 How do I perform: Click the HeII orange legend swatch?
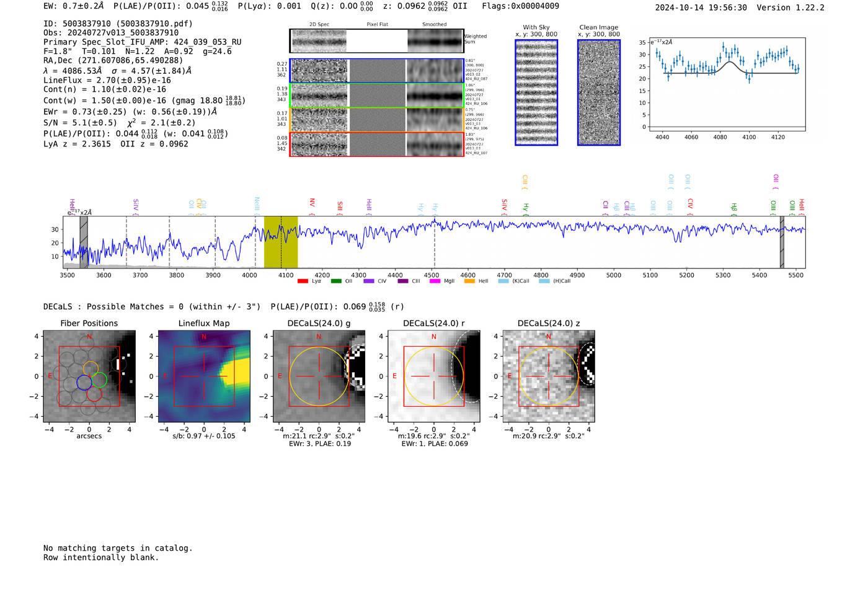pos(469,281)
